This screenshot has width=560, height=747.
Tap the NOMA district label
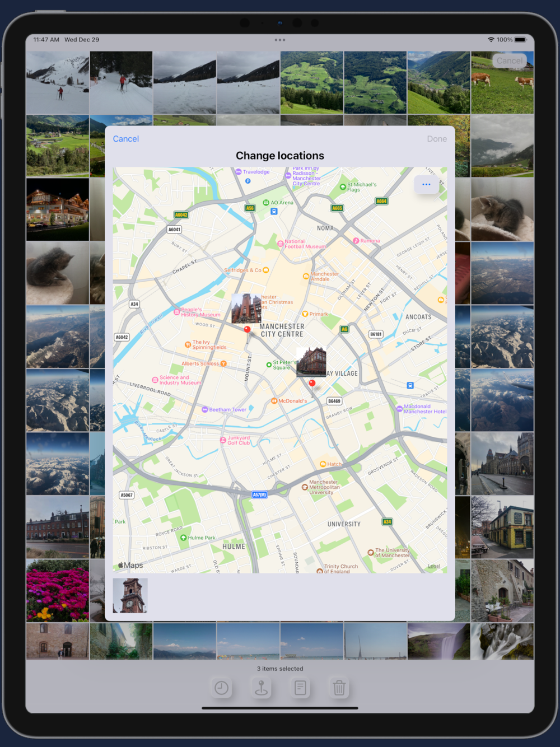(x=325, y=228)
